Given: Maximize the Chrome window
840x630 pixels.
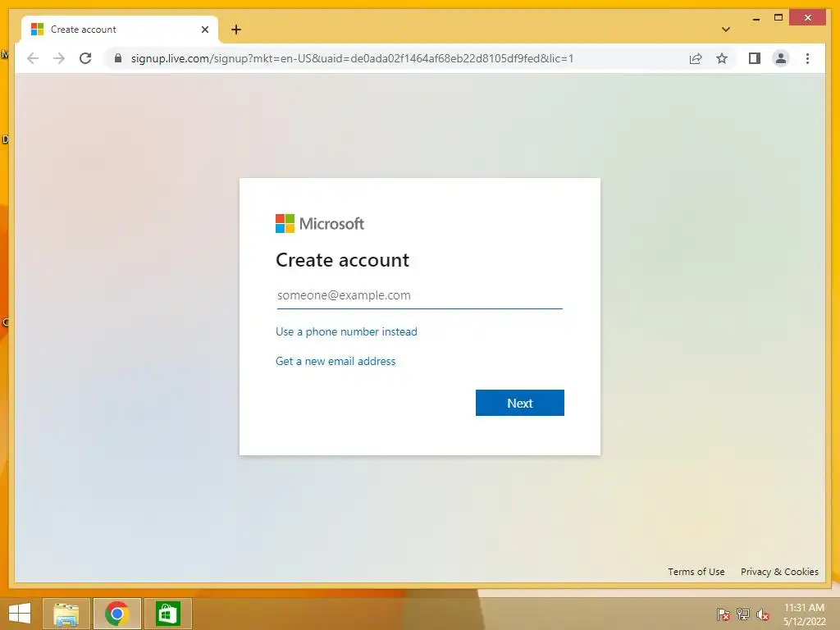Looking at the screenshot, I should tap(778, 18).
